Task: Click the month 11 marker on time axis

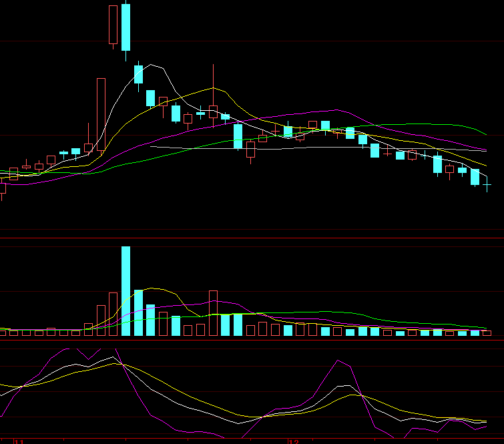Action: (x=19, y=441)
